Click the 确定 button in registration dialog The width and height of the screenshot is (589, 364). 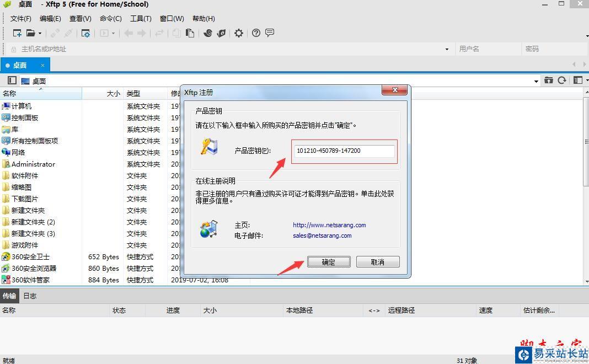[329, 262]
